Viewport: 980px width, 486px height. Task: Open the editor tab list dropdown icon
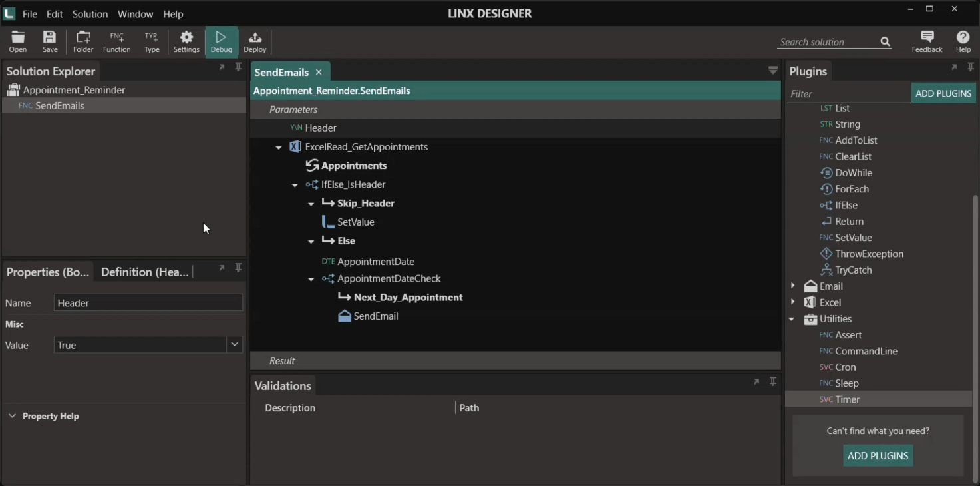click(773, 70)
